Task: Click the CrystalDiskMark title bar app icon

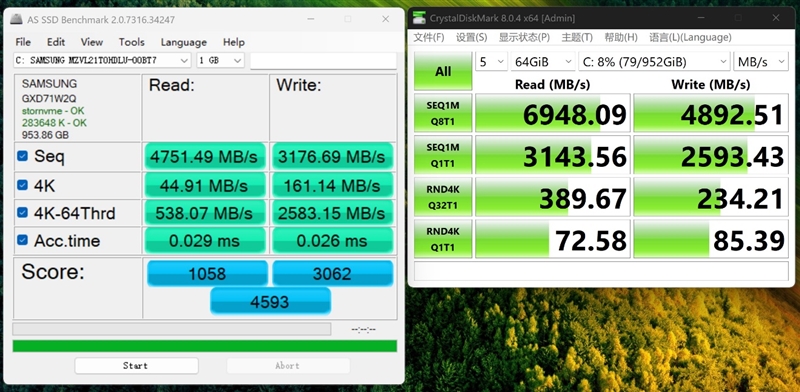Action: [x=420, y=18]
